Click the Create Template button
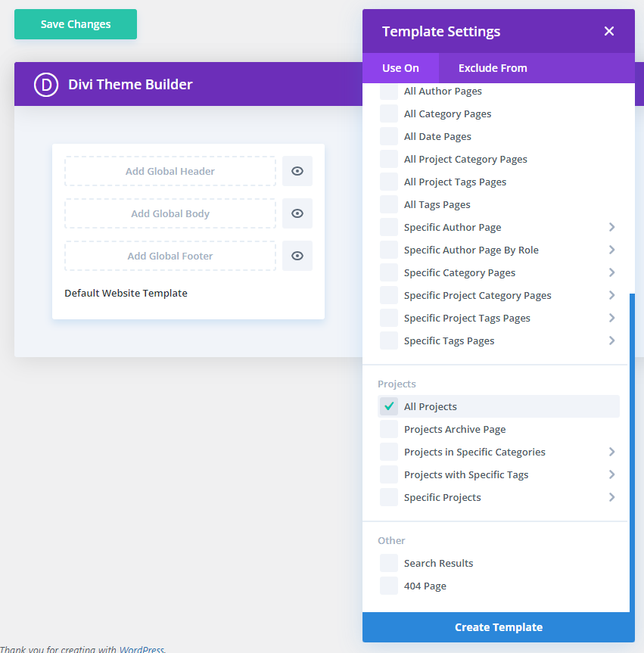The image size is (644, 653). click(x=499, y=627)
